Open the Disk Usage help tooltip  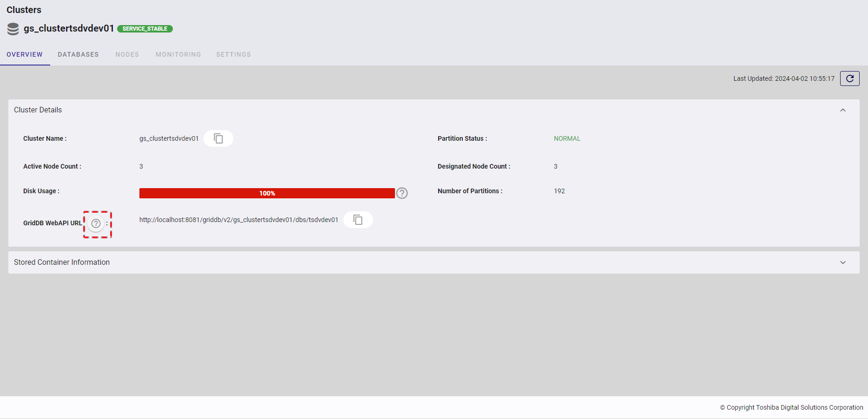pyautogui.click(x=401, y=193)
